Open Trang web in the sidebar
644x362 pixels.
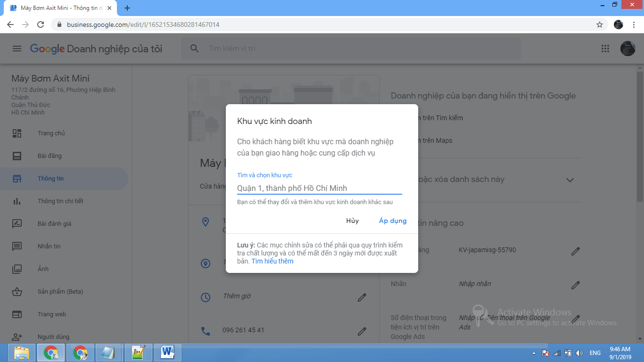click(64, 314)
